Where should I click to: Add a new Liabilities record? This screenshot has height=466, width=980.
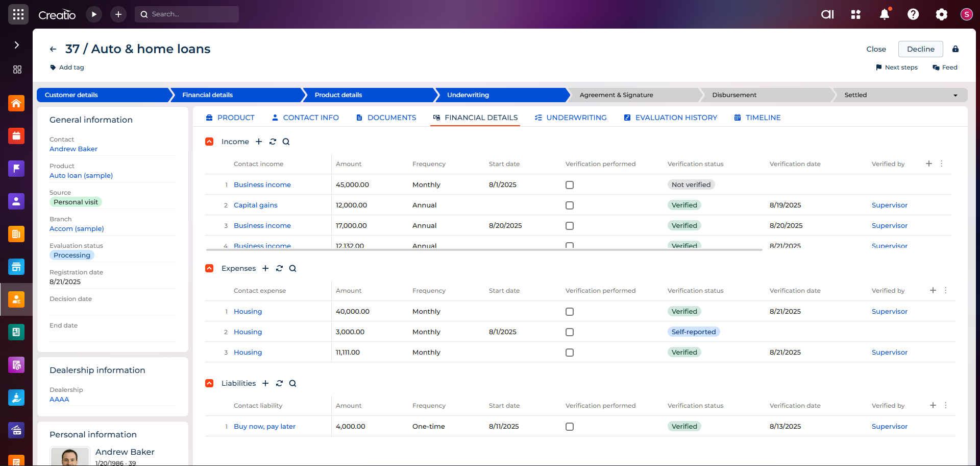(x=265, y=383)
